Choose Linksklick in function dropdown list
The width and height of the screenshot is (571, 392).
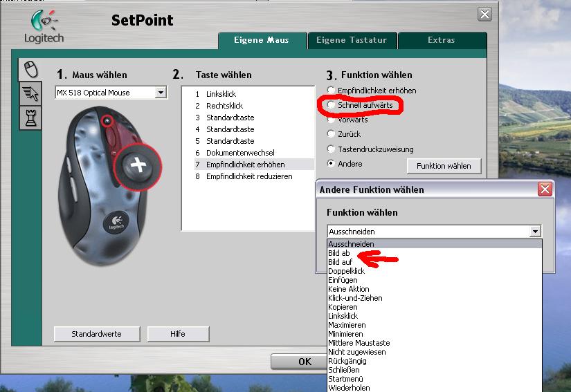click(x=435, y=316)
